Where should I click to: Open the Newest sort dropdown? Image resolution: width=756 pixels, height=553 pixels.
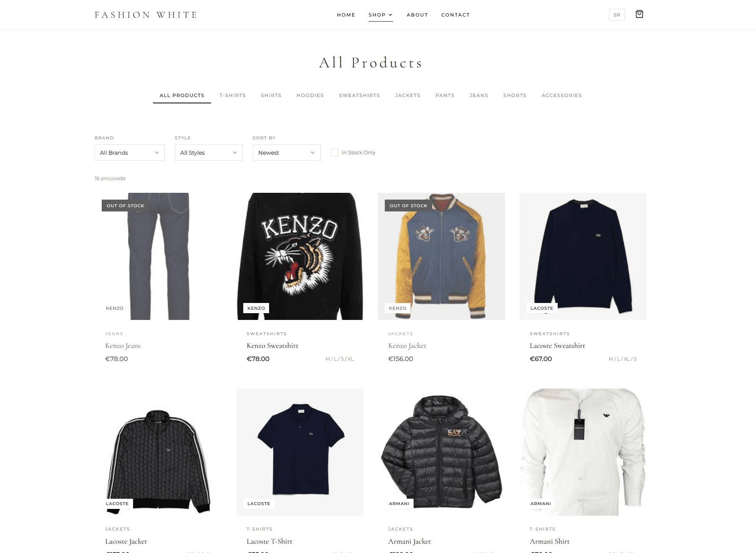click(286, 153)
